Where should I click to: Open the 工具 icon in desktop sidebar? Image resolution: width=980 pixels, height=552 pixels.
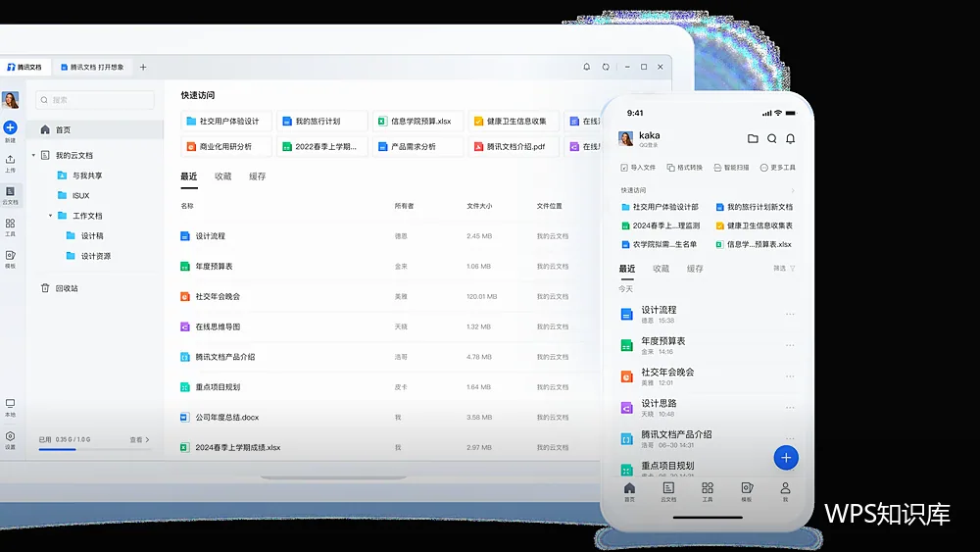click(10, 224)
